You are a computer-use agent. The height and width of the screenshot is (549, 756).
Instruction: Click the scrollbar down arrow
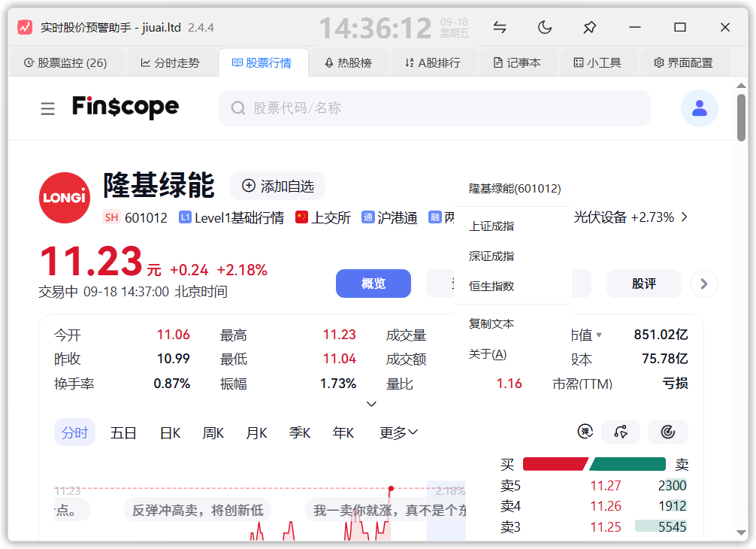click(741, 532)
